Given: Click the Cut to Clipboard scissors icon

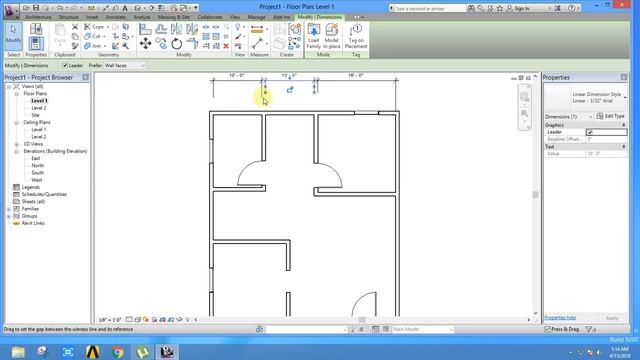Looking at the screenshot, I should (75, 27).
